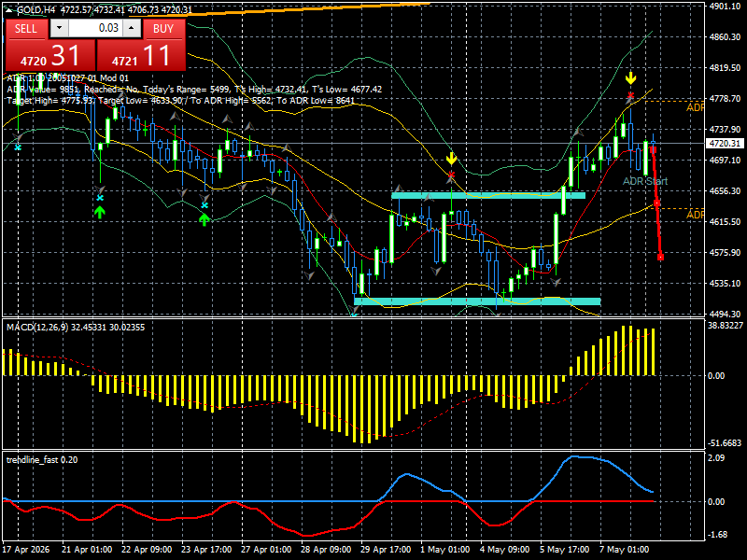Click the top red projection line point
This screenshot has width=747, height=560.
653,149
